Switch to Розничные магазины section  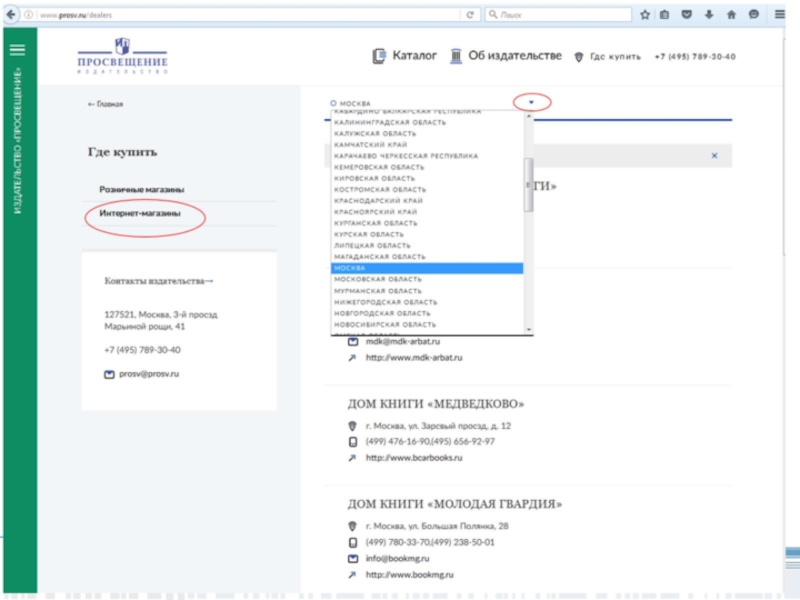(142, 190)
